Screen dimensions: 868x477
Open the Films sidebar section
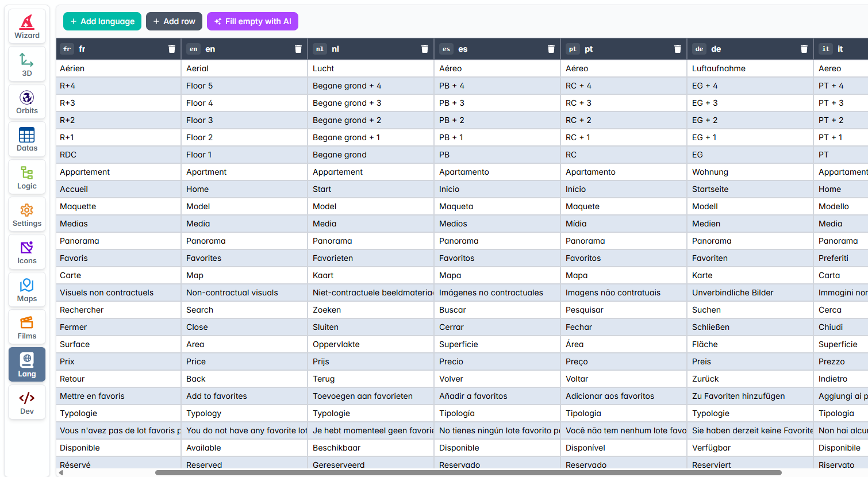[27, 327]
